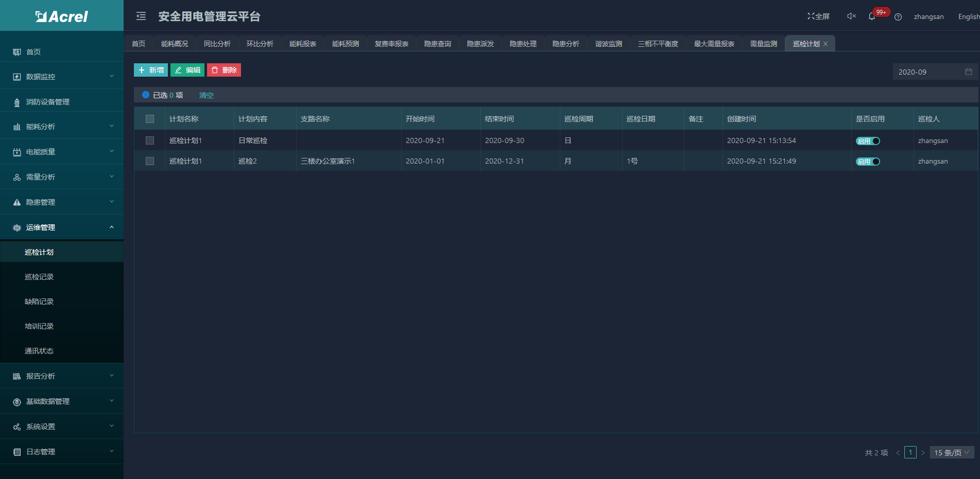Open the calendar icon in the date field

pyautogui.click(x=968, y=72)
